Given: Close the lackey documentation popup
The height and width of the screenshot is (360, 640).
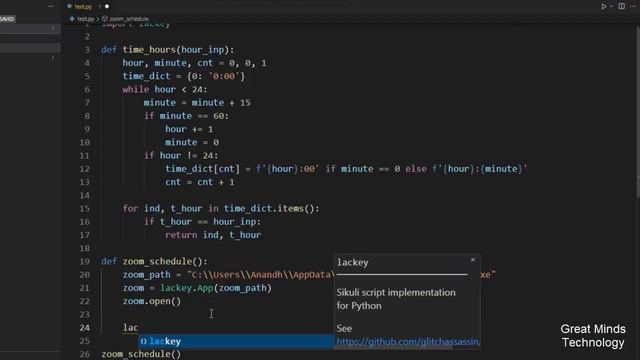Looking at the screenshot, I should [x=473, y=260].
